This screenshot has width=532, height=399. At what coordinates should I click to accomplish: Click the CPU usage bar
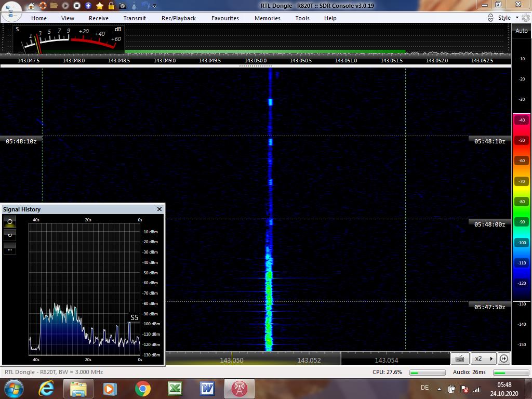[x=428, y=373]
